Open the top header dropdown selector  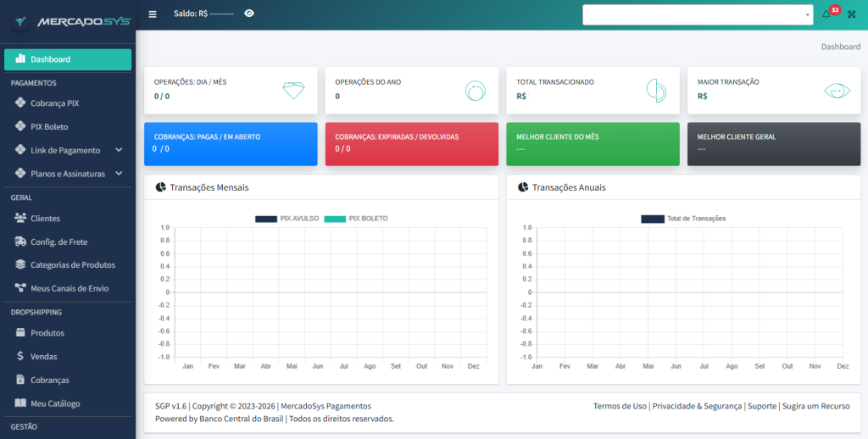click(697, 14)
